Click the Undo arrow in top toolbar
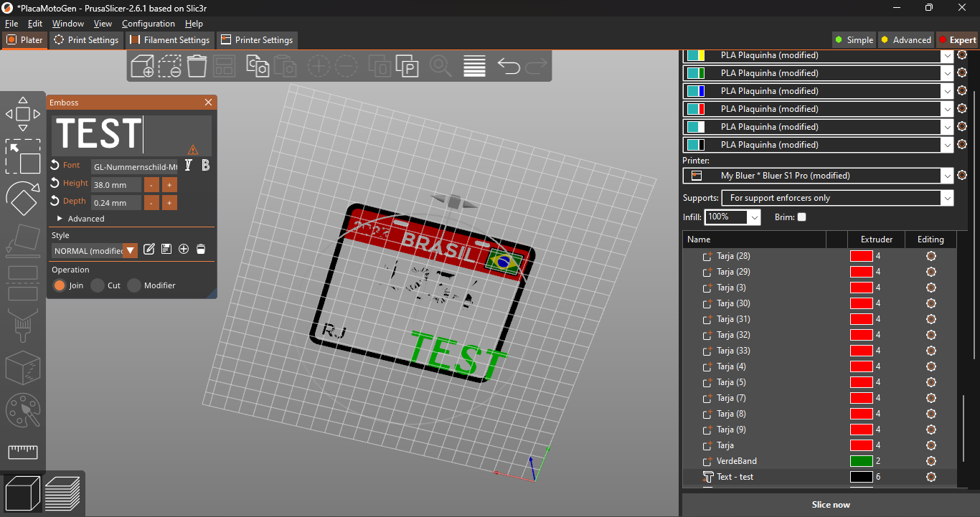 [x=509, y=66]
